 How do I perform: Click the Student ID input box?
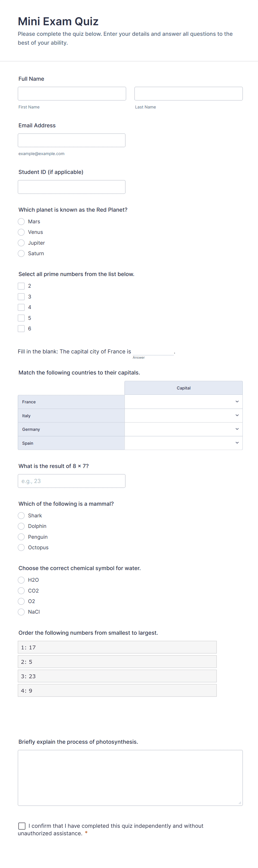71,187
